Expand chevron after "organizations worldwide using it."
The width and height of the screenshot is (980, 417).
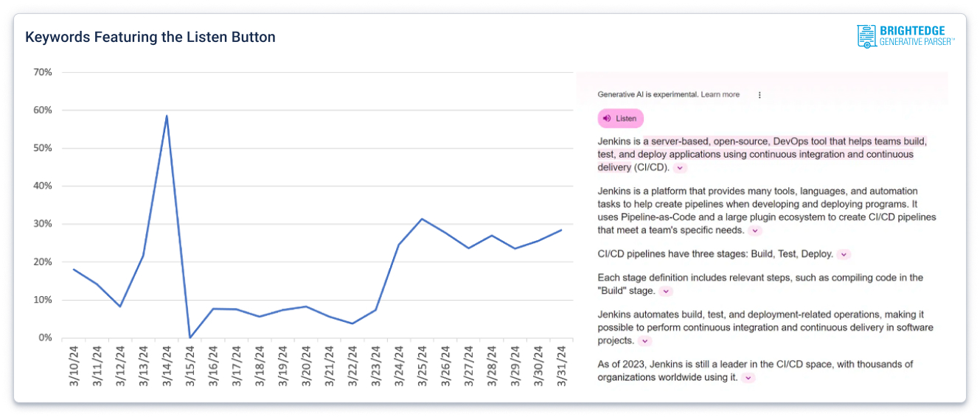(748, 378)
